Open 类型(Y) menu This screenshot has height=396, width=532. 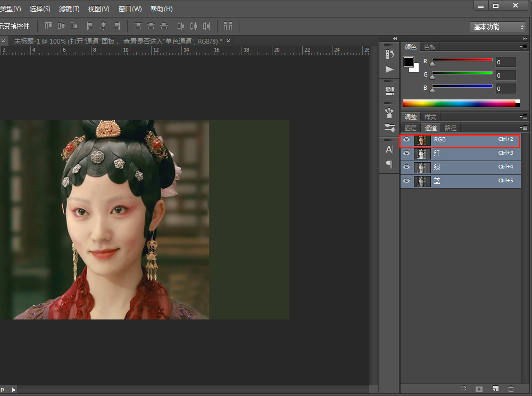tap(10, 9)
